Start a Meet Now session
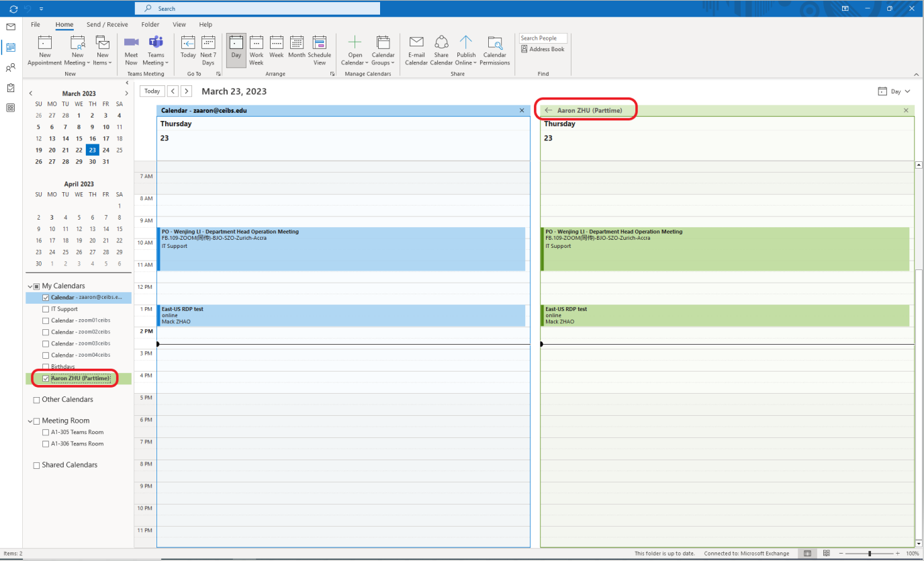The image size is (924, 561). click(131, 43)
